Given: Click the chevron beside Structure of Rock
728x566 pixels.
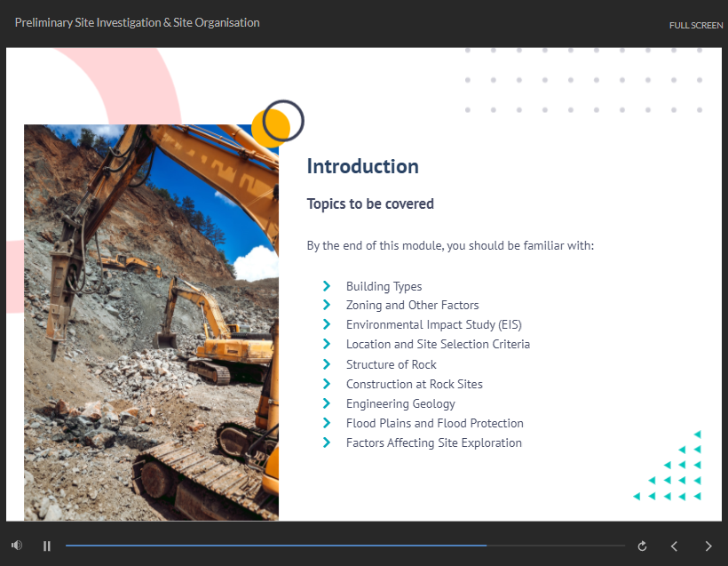Looking at the screenshot, I should click(x=327, y=364).
